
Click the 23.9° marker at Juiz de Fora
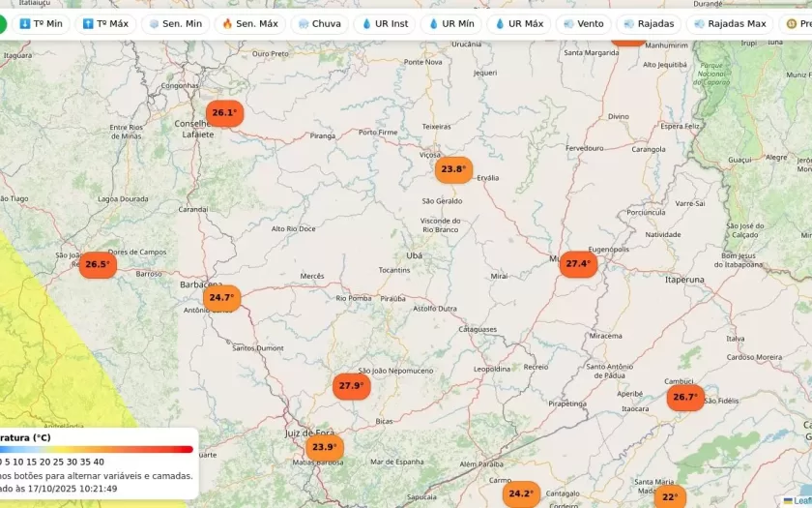pos(324,447)
